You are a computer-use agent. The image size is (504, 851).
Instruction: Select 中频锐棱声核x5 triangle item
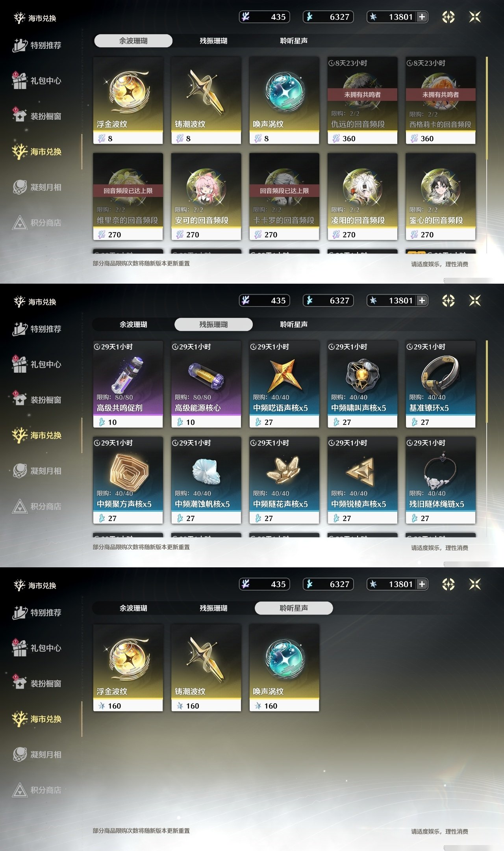tap(362, 480)
